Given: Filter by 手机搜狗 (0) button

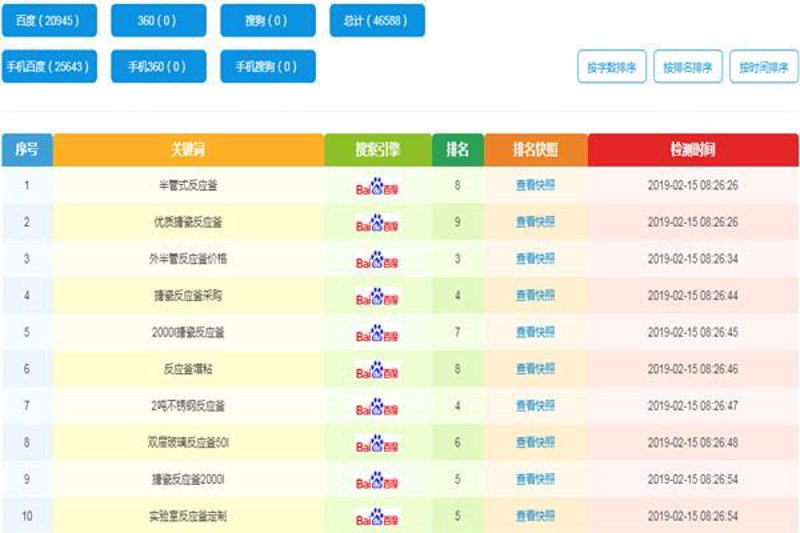Looking at the screenshot, I should [x=268, y=66].
